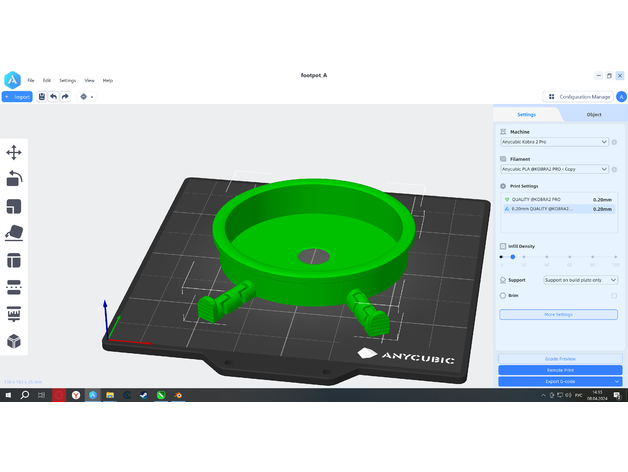This screenshot has height=472, width=628.
Task: Open the Machine dropdown Anycubic Kobra 2 Pro
Action: [x=554, y=142]
